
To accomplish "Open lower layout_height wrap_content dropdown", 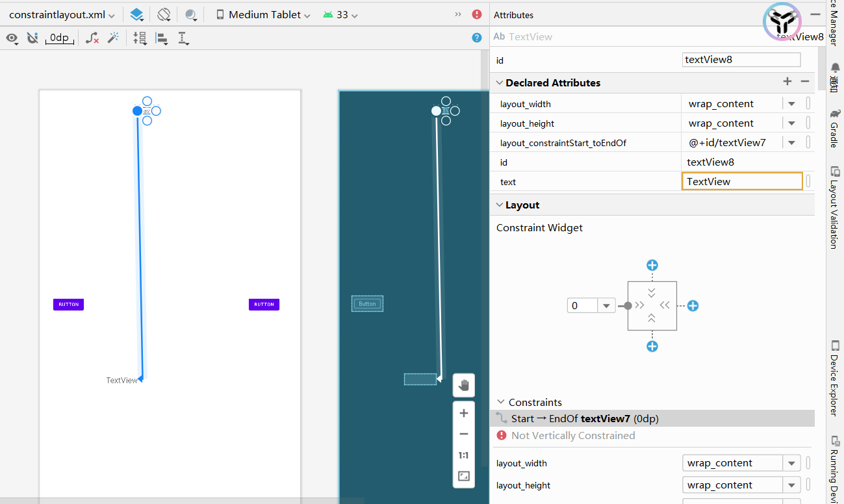I will (791, 485).
